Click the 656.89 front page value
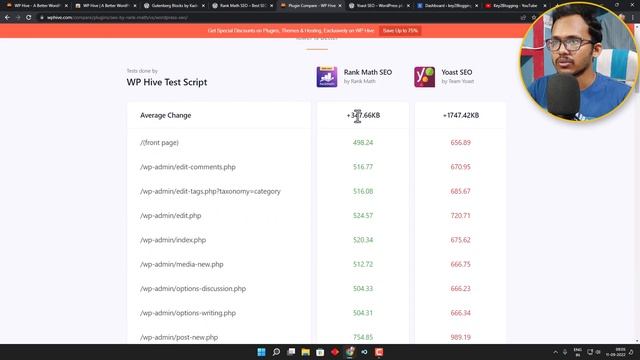Image resolution: width=640 pixels, height=360 pixels. click(x=460, y=142)
